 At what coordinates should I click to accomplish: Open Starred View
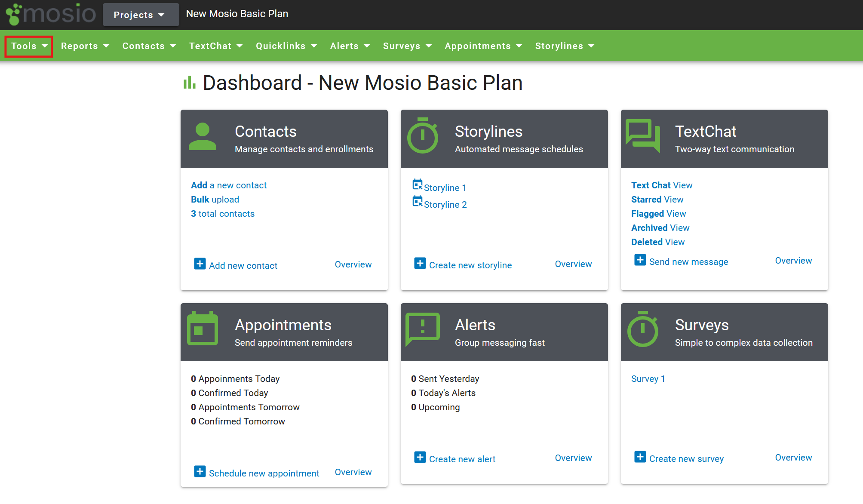point(657,200)
